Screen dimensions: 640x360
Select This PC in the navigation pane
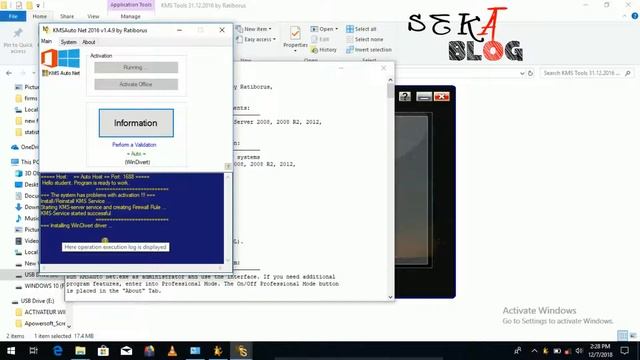tap(25, 162)
